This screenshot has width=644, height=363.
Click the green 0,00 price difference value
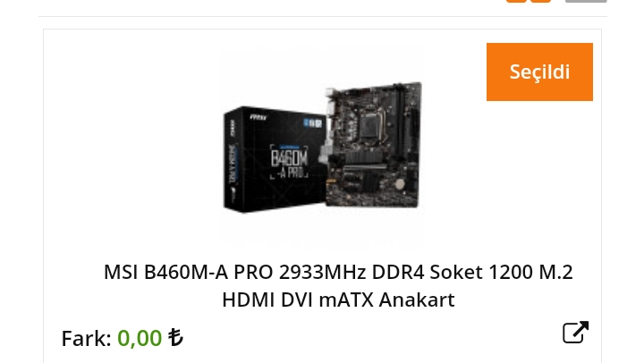(x=140, y=338)
